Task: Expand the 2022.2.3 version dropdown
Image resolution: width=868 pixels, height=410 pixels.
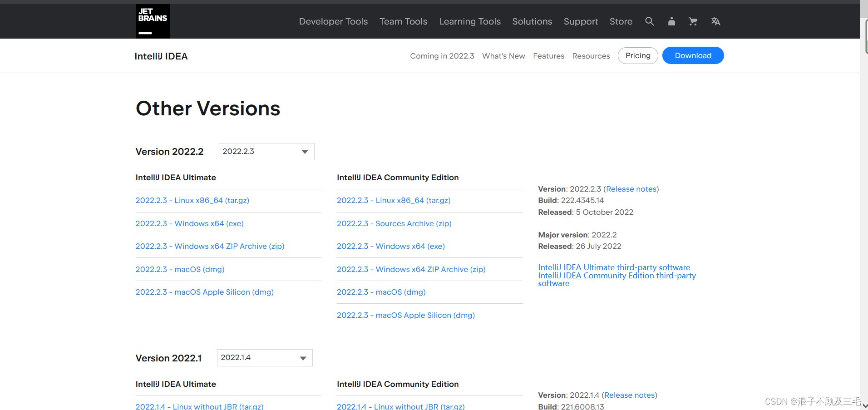Action: [266, 152]
